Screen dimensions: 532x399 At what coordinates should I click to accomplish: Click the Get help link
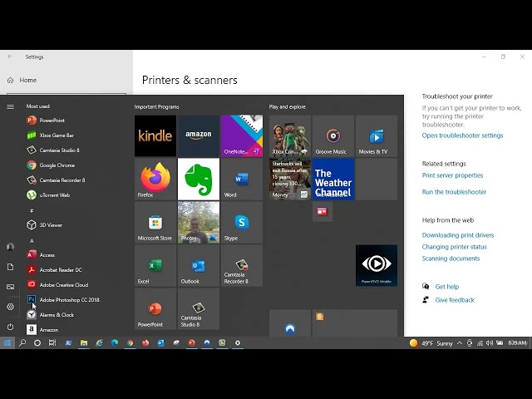(x=447, y=287)
